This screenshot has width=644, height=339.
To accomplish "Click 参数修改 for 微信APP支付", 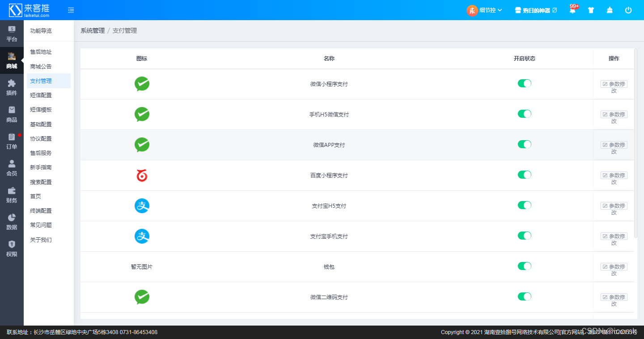I will (614, 145).
